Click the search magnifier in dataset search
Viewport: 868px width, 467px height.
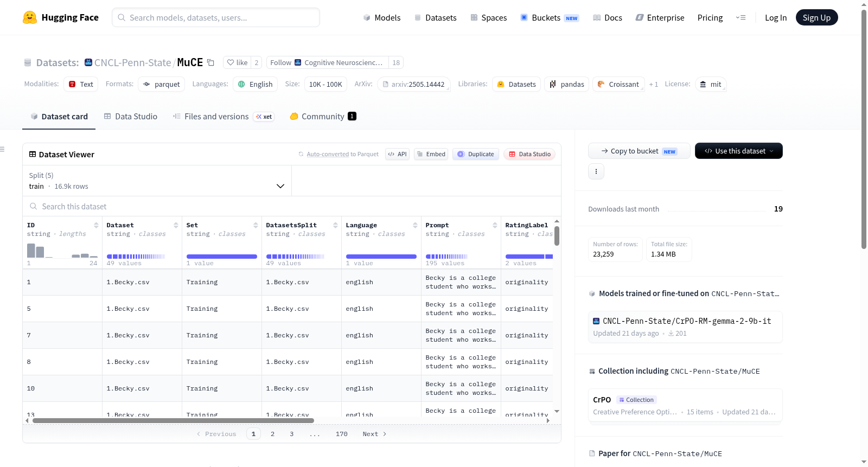point(34,207)
